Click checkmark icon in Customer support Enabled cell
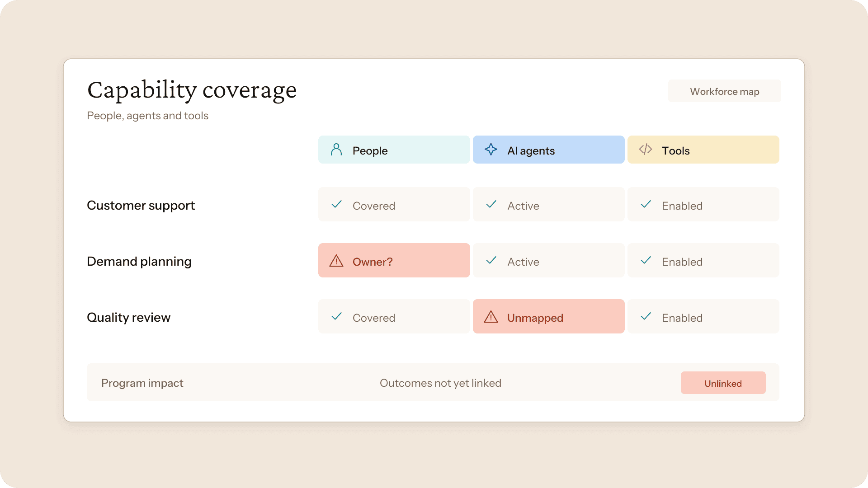This screenshot has height=488, width=868. [646, 205]
